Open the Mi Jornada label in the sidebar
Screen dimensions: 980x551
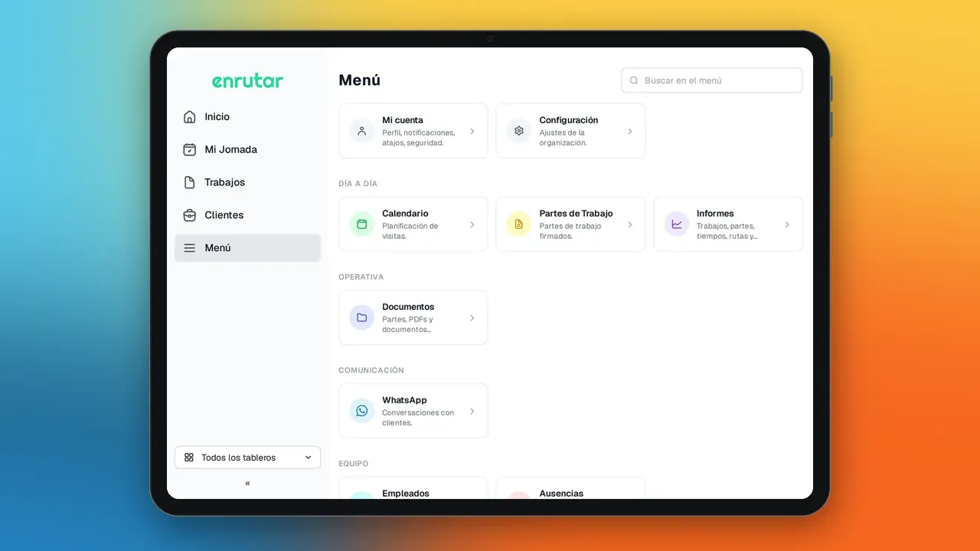click(231, 150)
